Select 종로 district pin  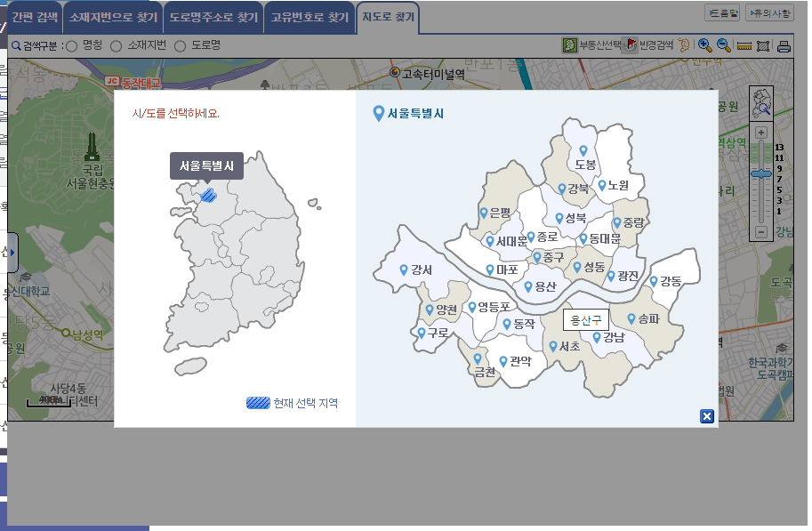pyautogui.click(x=531, y=237)
